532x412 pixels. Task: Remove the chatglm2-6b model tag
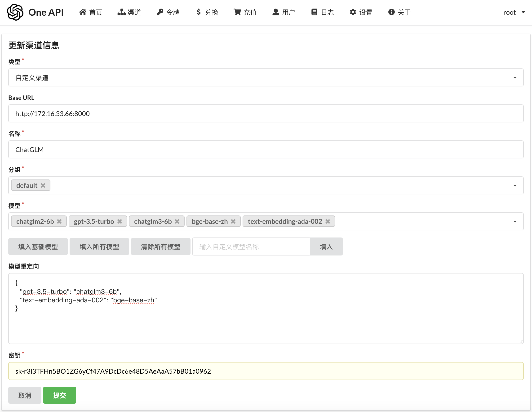[59, 221]
